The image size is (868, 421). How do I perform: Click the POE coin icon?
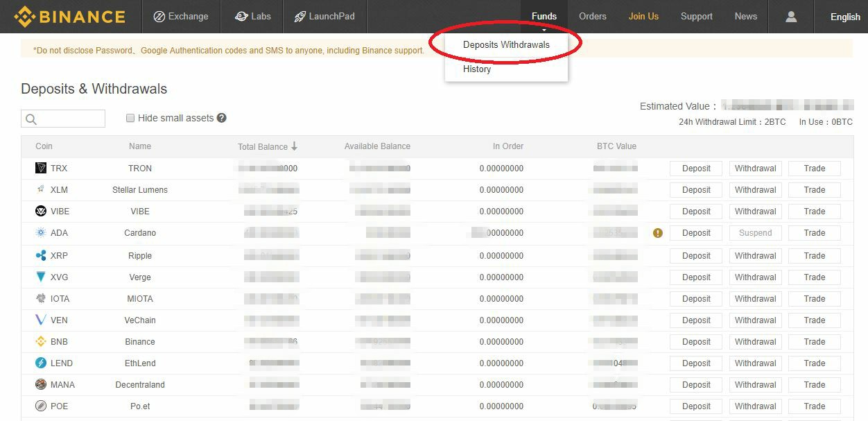(x=41, y=406)
